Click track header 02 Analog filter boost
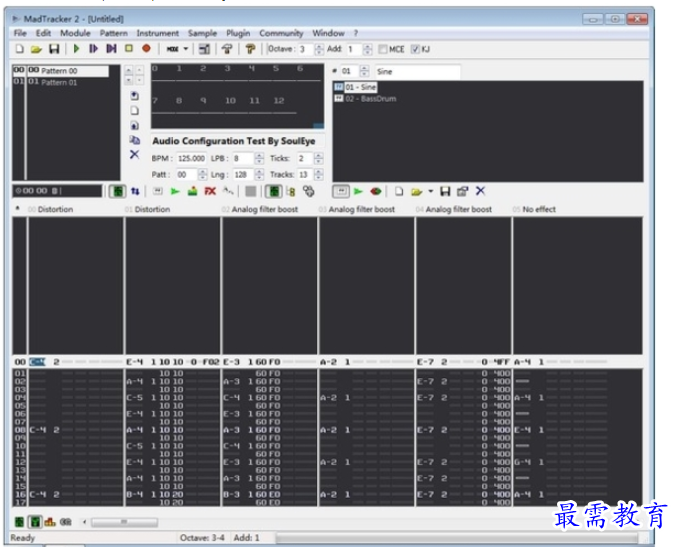The width and height of the screenshot is (676, 547). pos(260,209)
